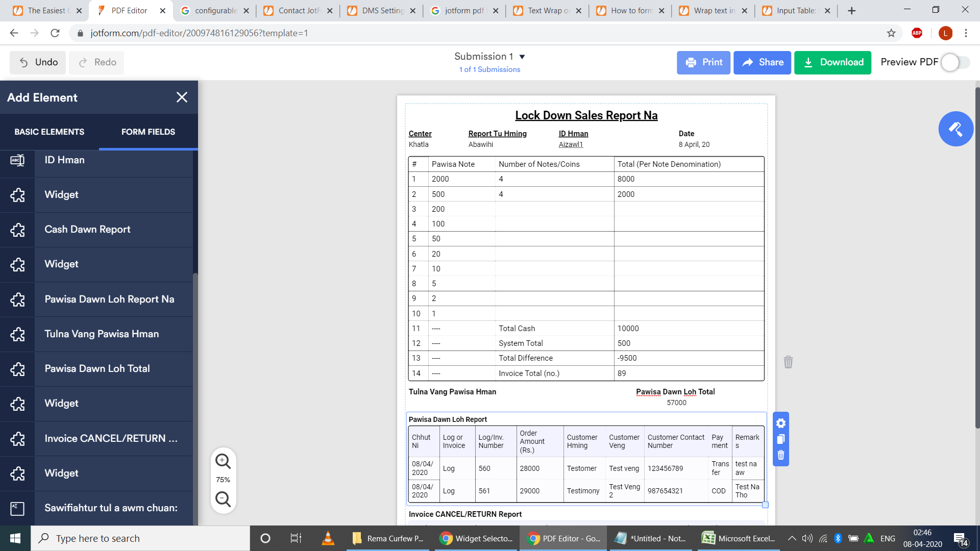This screenshot has height=551, width=980.
Task: Open VLC media player from the taskbar
Action: [x=327, y=538]
